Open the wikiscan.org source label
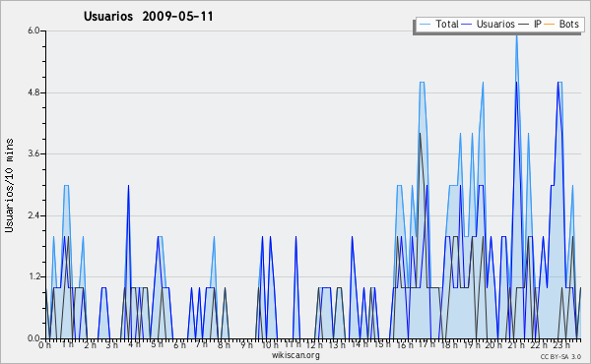 pyautogui.click(x=295, y=355)
